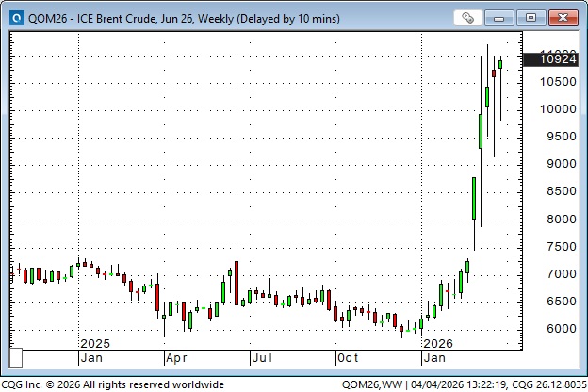The width and height of the screenshot is (588, 392).
Task: Click CQG 26.12.8035 version text
Action: (x=545, y=384)
